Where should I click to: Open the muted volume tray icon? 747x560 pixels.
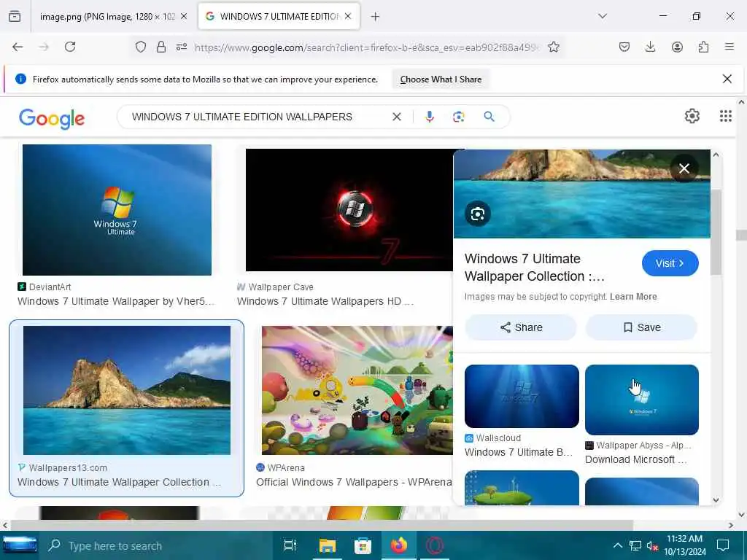(x=652, y=545)
